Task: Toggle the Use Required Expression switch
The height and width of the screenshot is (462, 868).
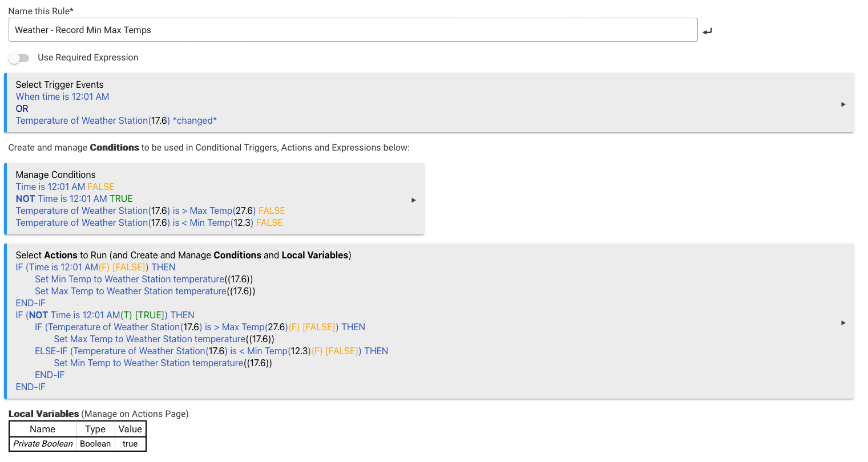Action: 19,58
